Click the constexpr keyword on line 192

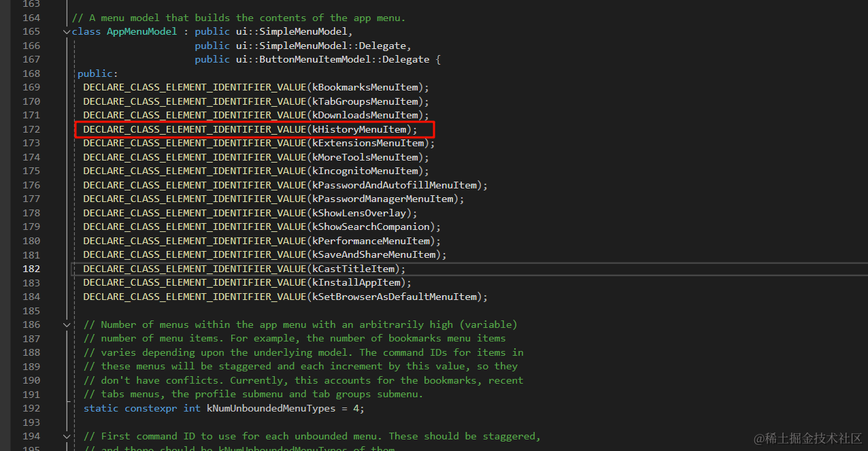[151, 408]
